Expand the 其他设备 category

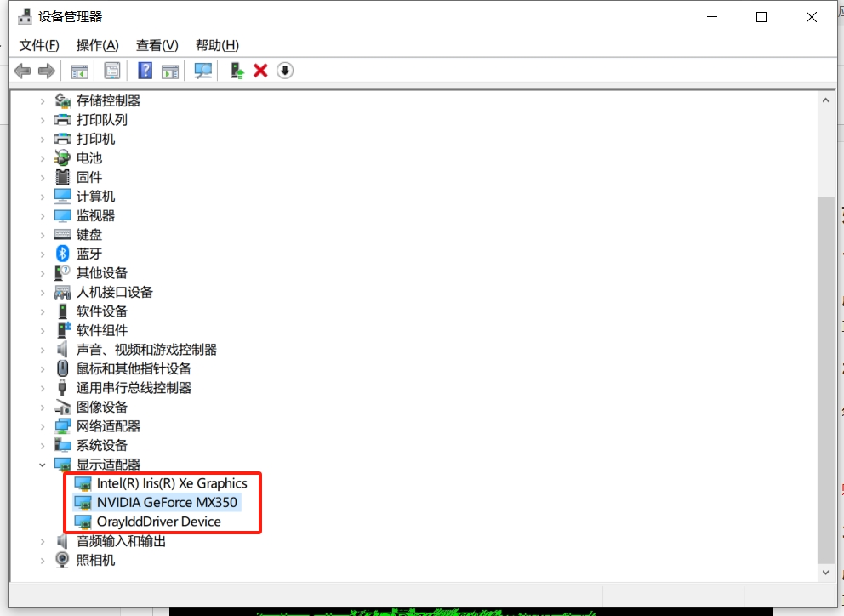pyautogui.click(x=43, y=273)
